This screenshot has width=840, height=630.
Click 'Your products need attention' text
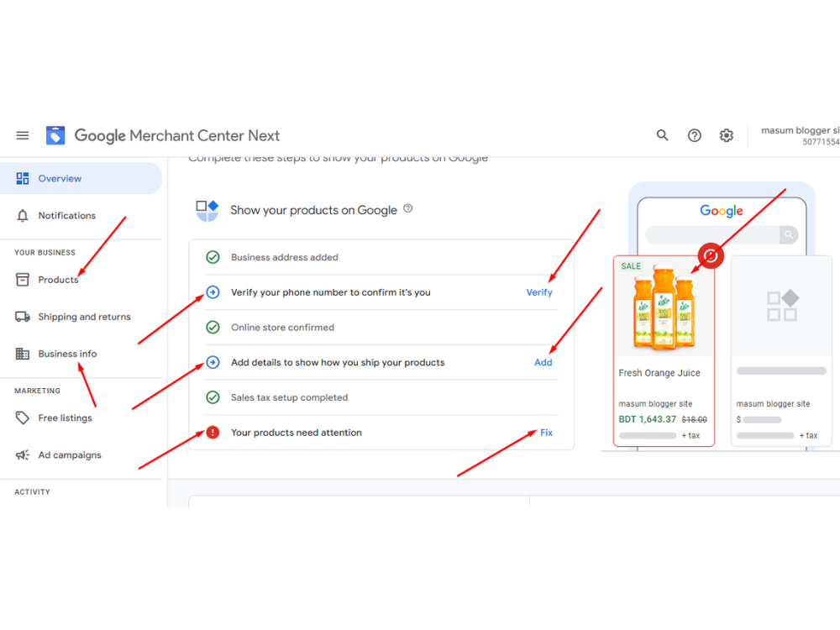click(x=297, y=433)
